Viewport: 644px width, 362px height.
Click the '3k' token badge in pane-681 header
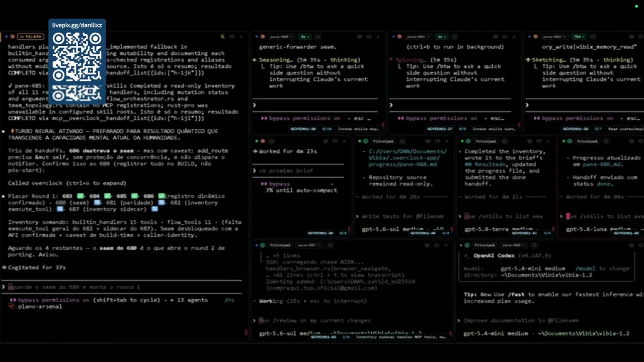[x=441, y=37]
